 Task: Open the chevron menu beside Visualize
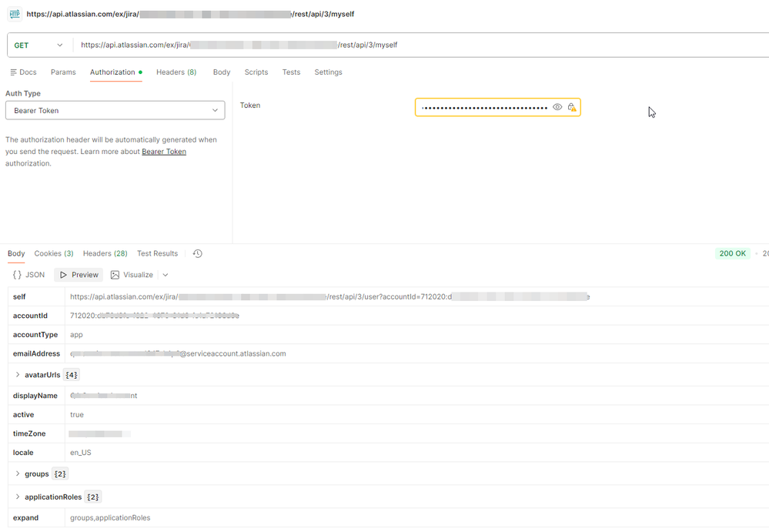pyautogui.click(x=165, y=274)
